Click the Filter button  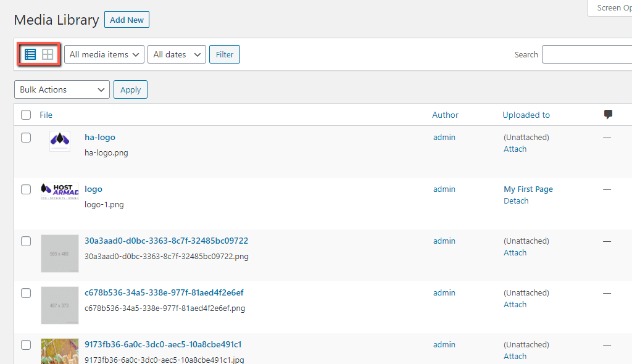(x=225, y=54)
